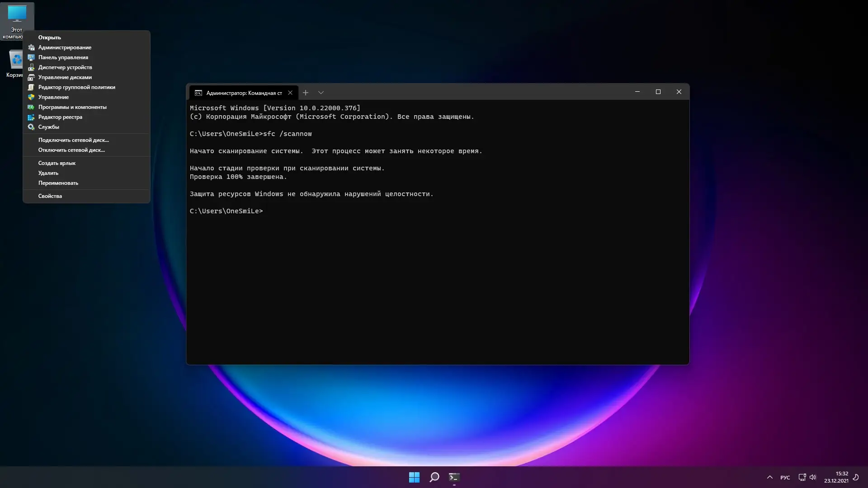Select the Администратор: Командная строка tab
868x488 pixels.
point(240,93)
